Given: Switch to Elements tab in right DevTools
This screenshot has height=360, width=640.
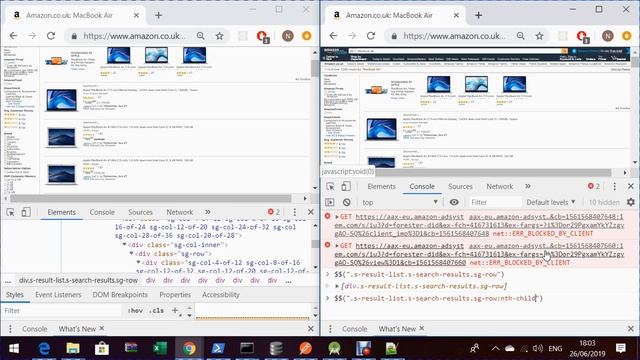Looking at the screenshot, I should tap(382, 187).
